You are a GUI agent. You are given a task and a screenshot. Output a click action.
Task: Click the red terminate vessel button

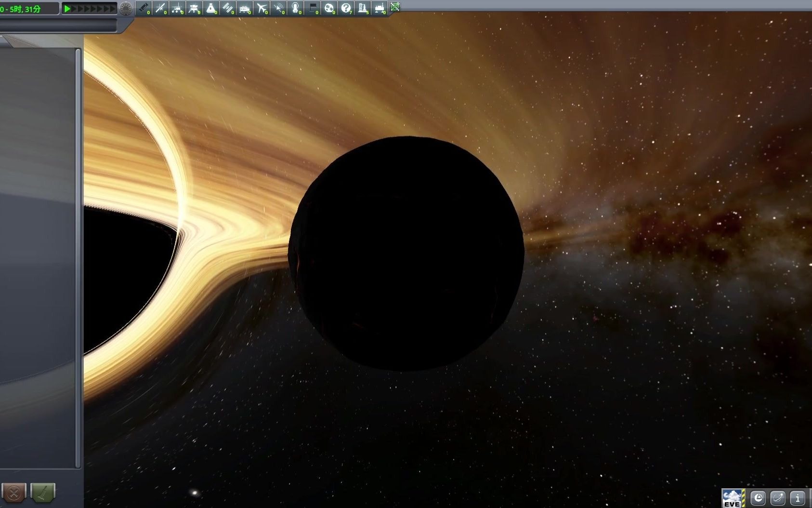tap(14, 493)
